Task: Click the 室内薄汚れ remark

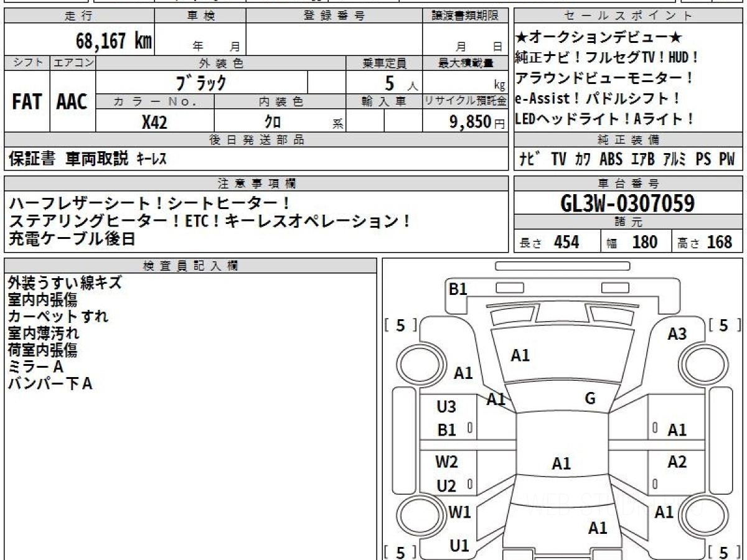Action: 44,333
